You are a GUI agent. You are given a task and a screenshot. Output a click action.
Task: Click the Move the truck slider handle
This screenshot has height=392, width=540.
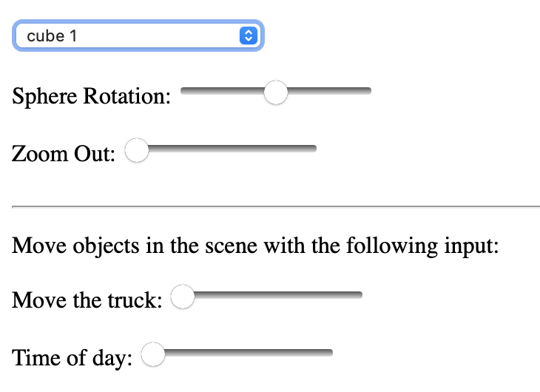click(183, 297)
